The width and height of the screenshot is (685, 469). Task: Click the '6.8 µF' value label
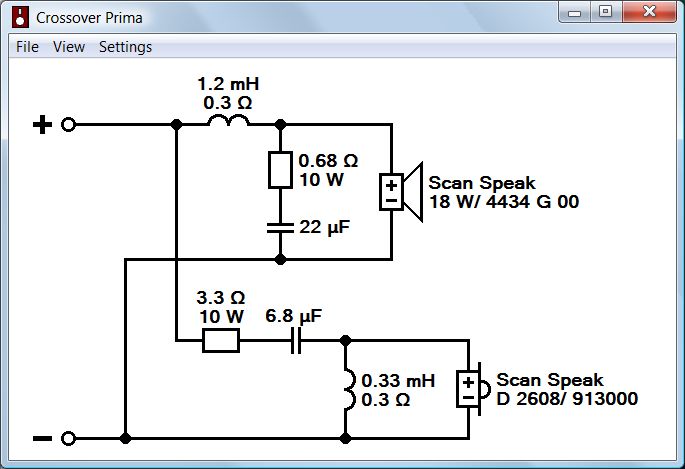tap(294, 316)
